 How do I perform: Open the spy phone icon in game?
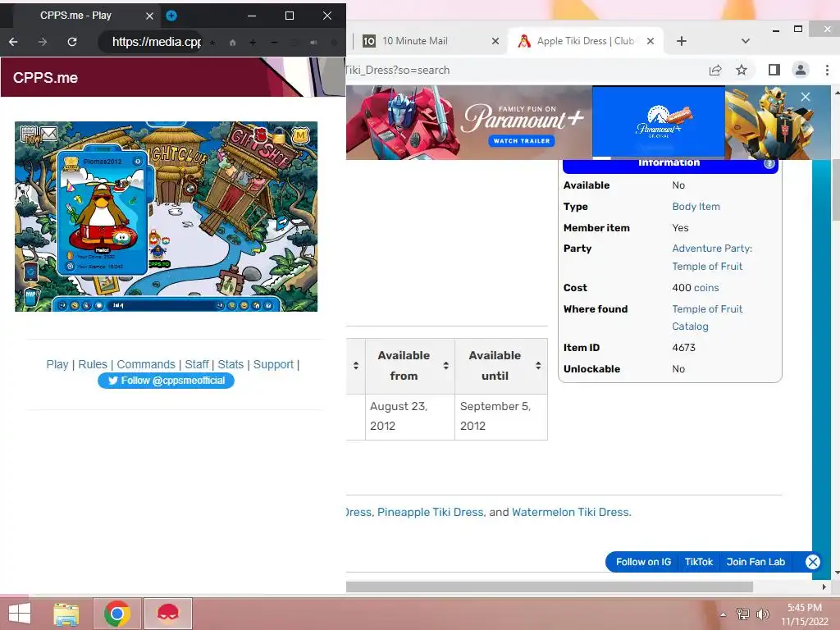point(31,272)
